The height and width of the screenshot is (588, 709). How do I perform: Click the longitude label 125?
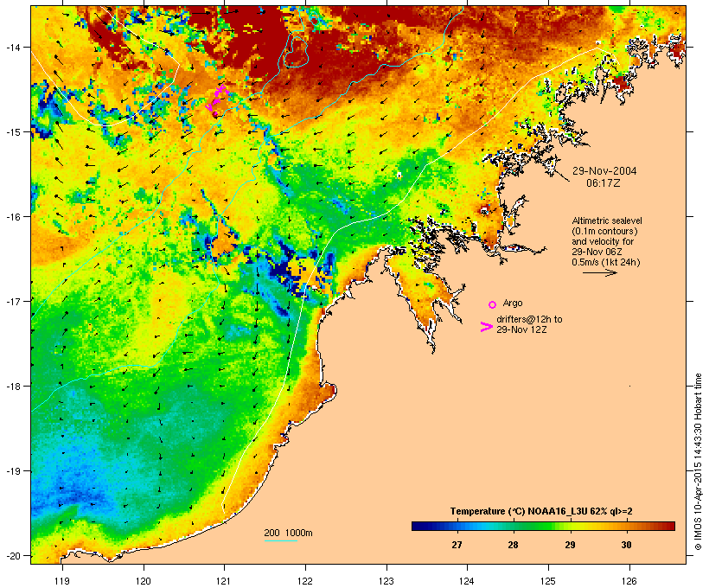coord(548,581)
